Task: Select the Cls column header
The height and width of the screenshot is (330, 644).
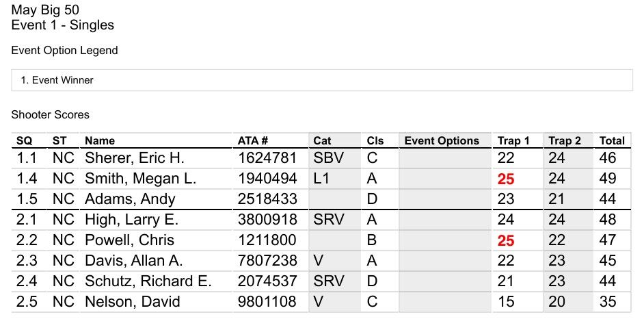Action: point(375,141)
